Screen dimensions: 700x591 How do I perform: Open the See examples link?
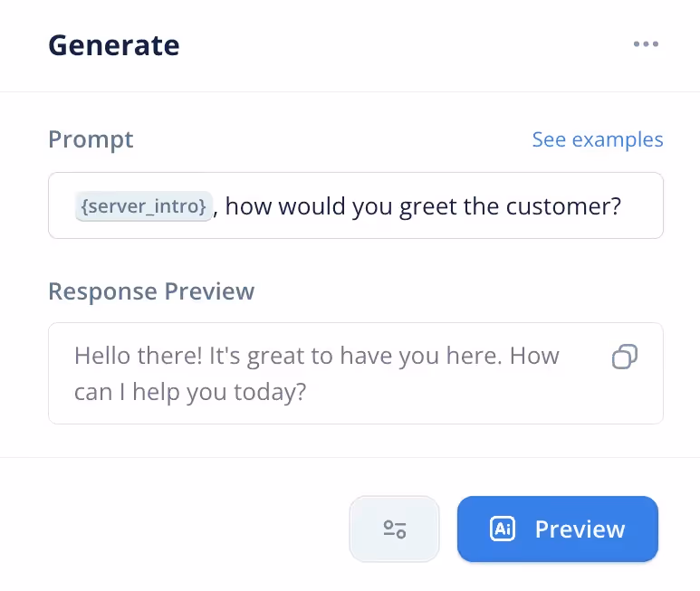click(598, 139)
